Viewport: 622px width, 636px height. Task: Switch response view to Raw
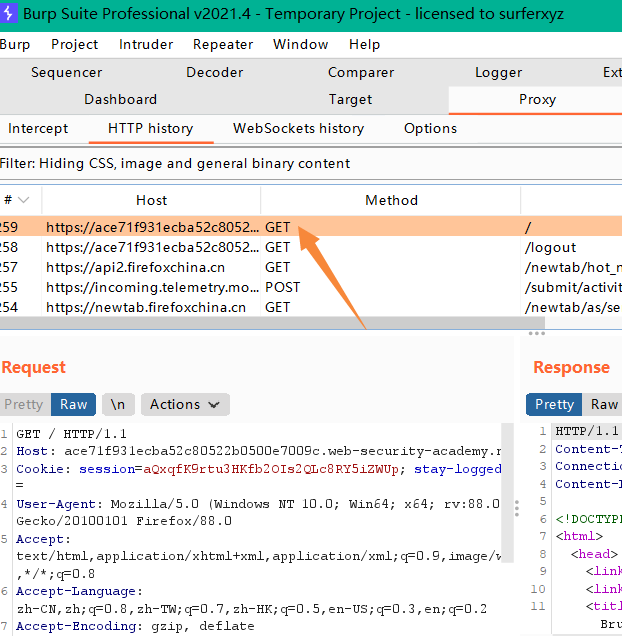tap(604, 404)
